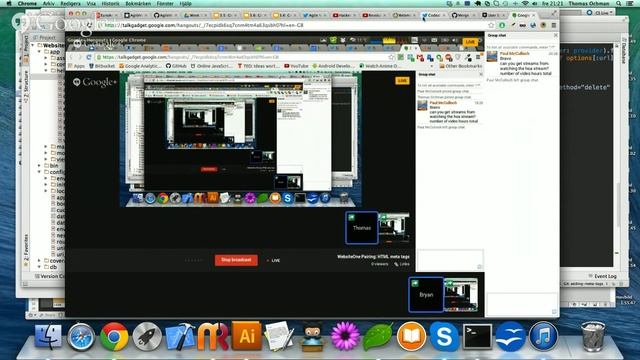Select Bryan participant thumbnail
Viewport: 640px width, 360px height.
426,294
